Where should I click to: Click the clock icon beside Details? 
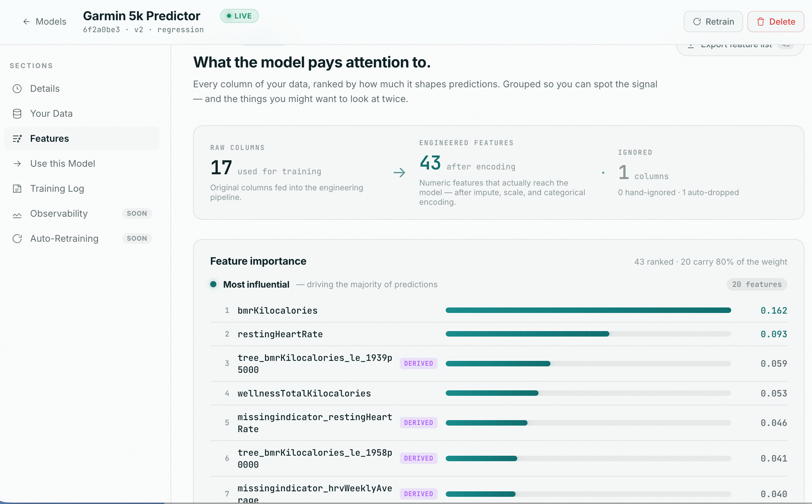(x=17, y=89)
